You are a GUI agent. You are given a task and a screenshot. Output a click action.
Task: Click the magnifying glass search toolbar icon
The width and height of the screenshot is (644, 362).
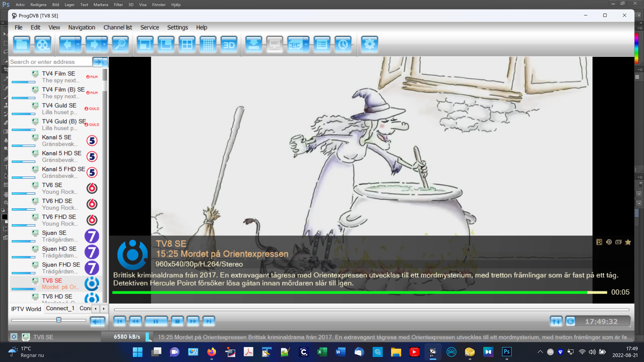click(x=120, y=44)
